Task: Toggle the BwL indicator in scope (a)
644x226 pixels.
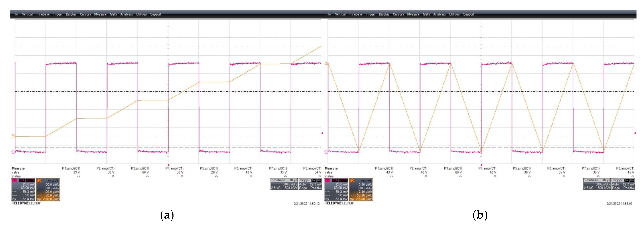Action: (x=22, y=180)
